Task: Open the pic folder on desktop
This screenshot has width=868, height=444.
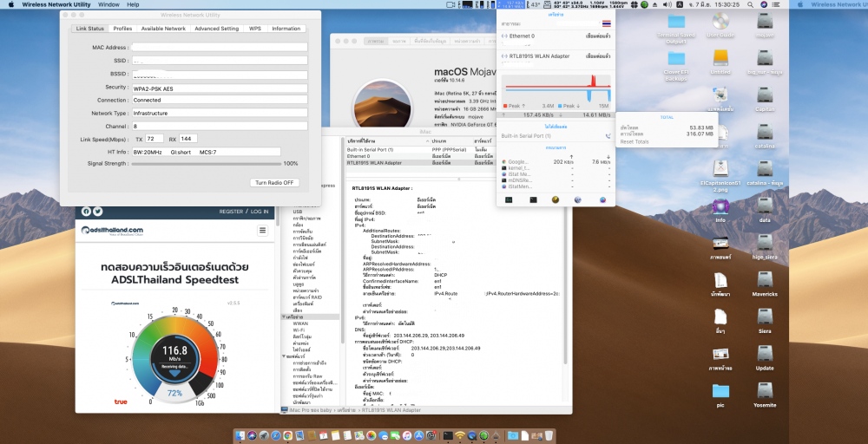Action: [x=720, y=391]
